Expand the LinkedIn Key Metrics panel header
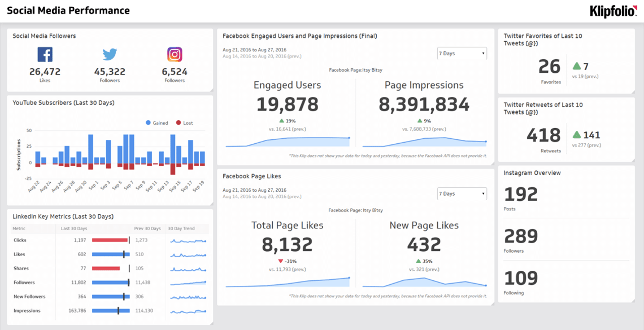The height and width of the screenshot is (330, 644). pos(63,216)
